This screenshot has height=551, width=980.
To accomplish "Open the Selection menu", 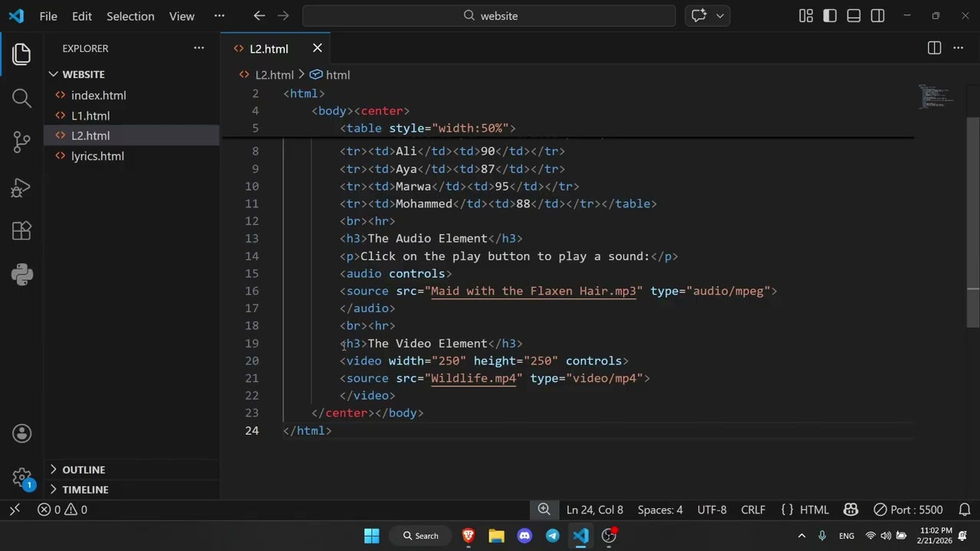I will (130, 16).
